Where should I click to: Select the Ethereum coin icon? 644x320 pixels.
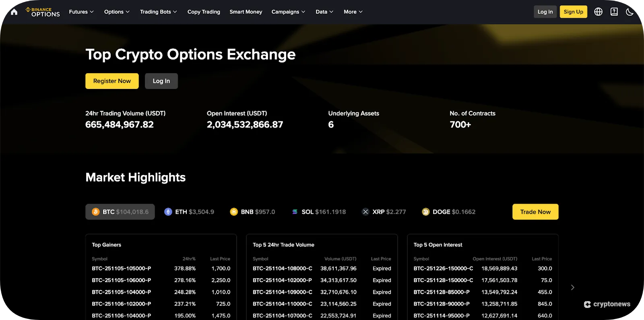[168, 212]
